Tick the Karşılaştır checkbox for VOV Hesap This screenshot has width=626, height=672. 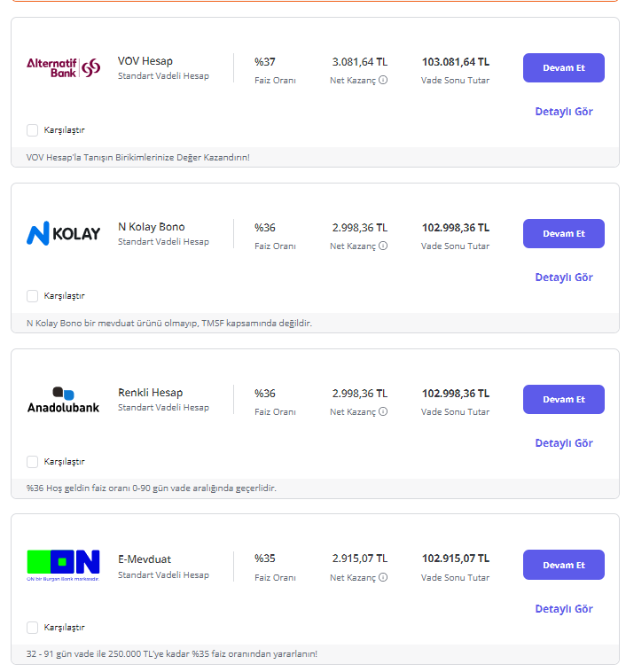pos(33,130)
